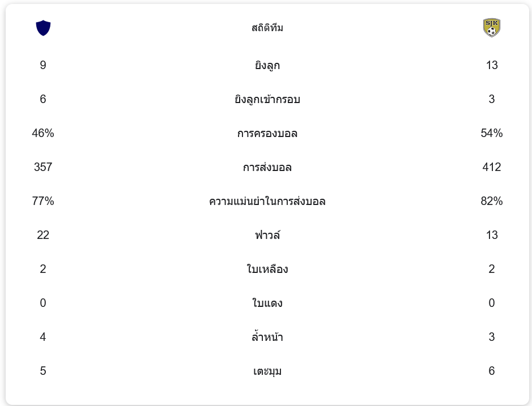Click the ใบเหลือง row label
Viewport: 532px width, 406px height.
267,270
